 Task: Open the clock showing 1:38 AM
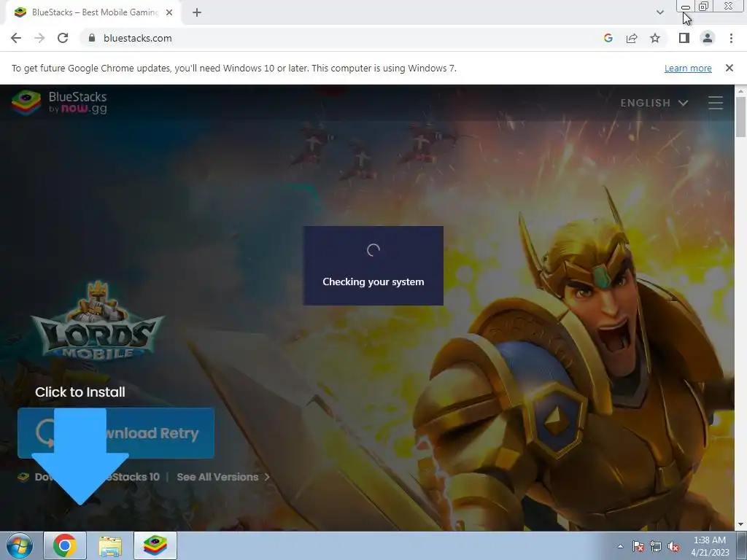[x=710, y=546]
